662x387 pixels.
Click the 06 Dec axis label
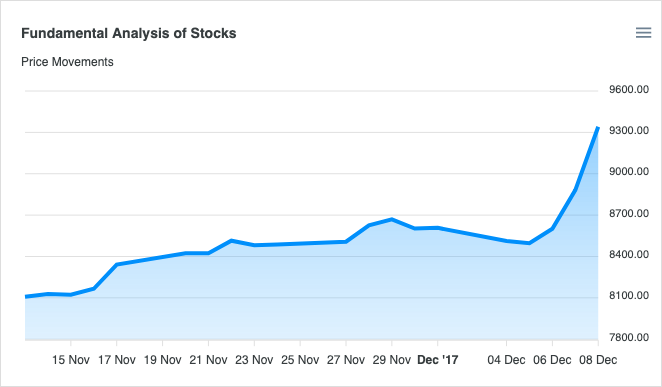coord(552,360)
